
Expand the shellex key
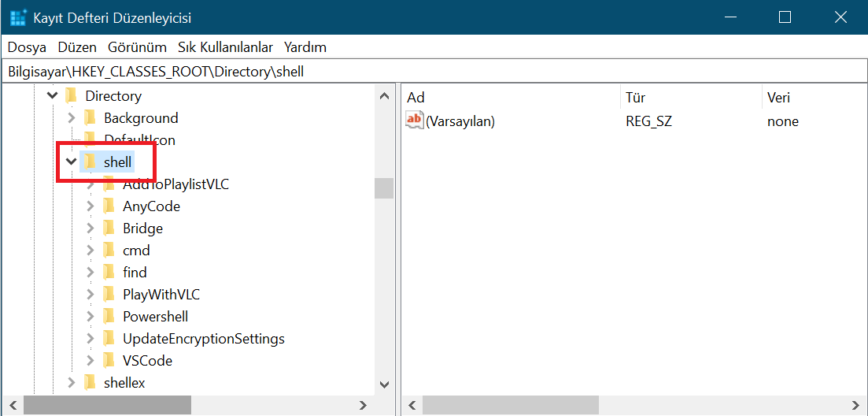pyautogui.click(x=71, y=383)
